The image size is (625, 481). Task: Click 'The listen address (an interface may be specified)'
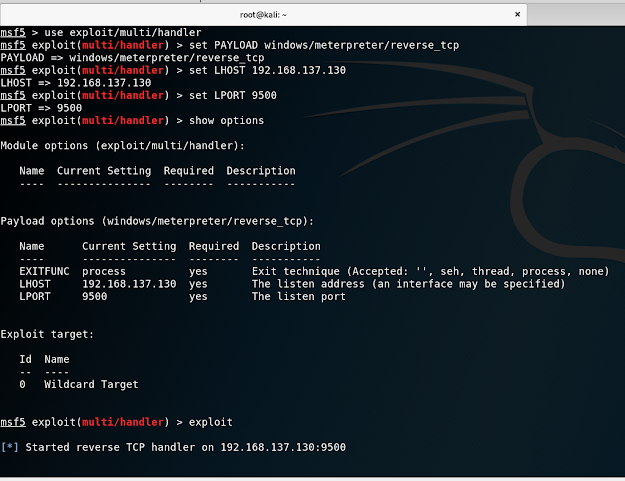click(408, 284)
